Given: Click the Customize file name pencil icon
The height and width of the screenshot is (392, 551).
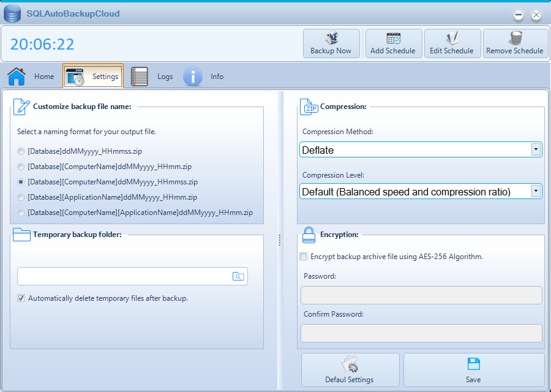Looking at the screenshot, I should tap(21, 107).
